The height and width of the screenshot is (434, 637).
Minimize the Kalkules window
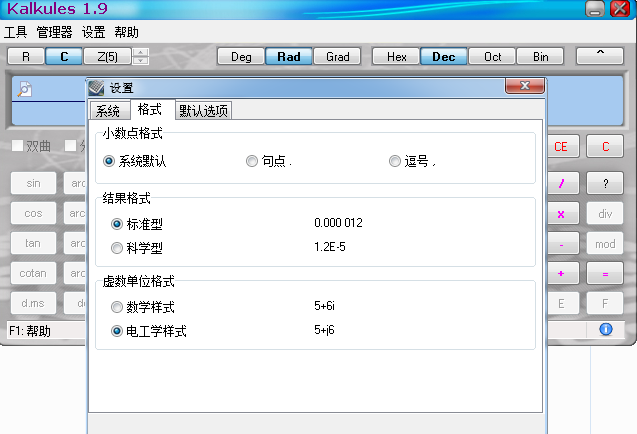(x=595, y=9)
